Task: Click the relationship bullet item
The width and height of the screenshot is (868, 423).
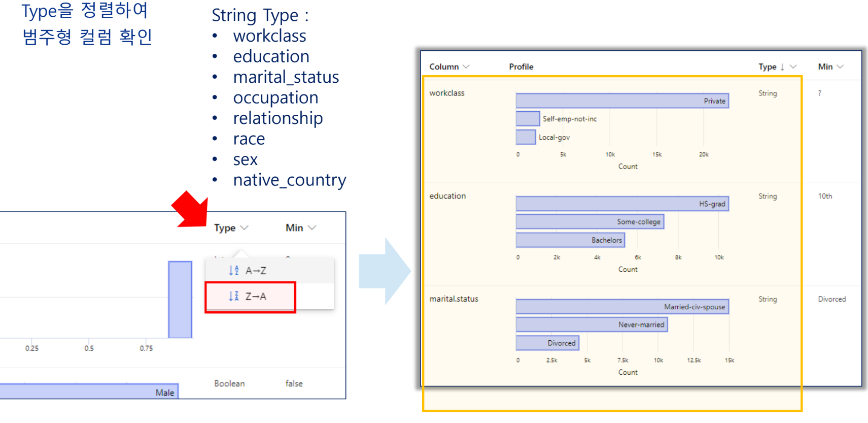Action: [x=278, y=118]
